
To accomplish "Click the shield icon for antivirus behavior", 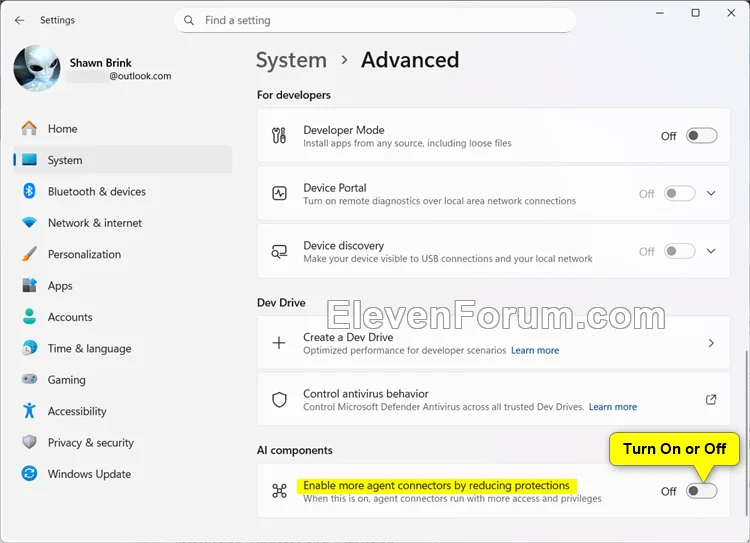I will [x=279, y=399].
